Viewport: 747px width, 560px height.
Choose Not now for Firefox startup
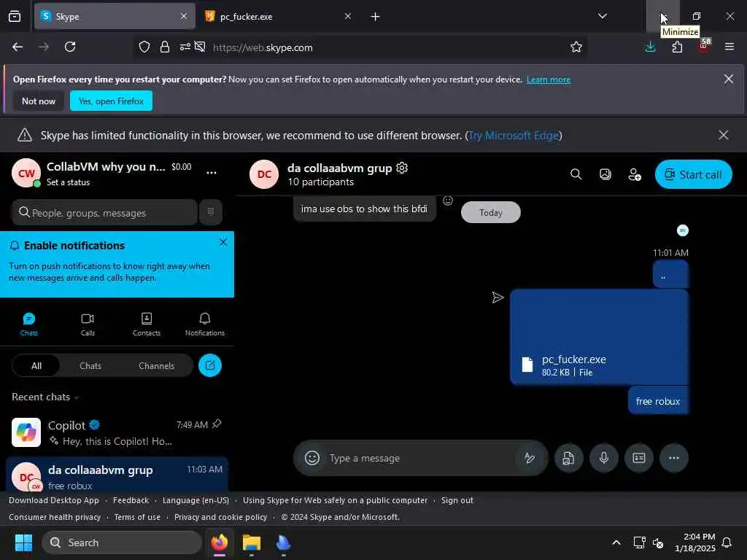coord(39,101)
